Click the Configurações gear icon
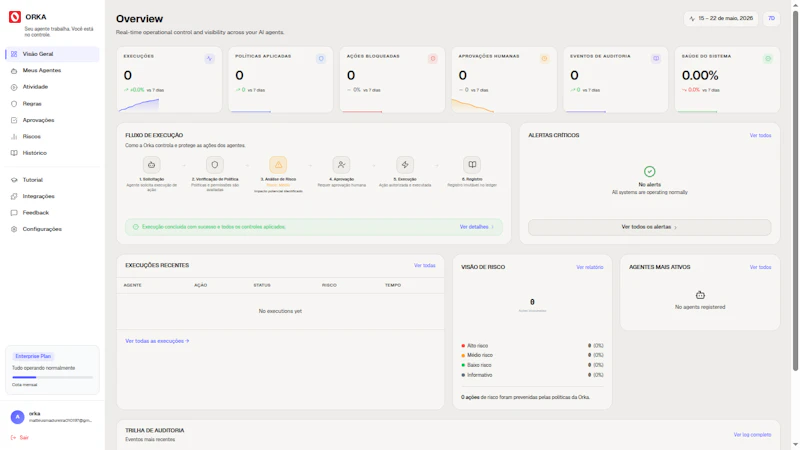 click(14, 229)
